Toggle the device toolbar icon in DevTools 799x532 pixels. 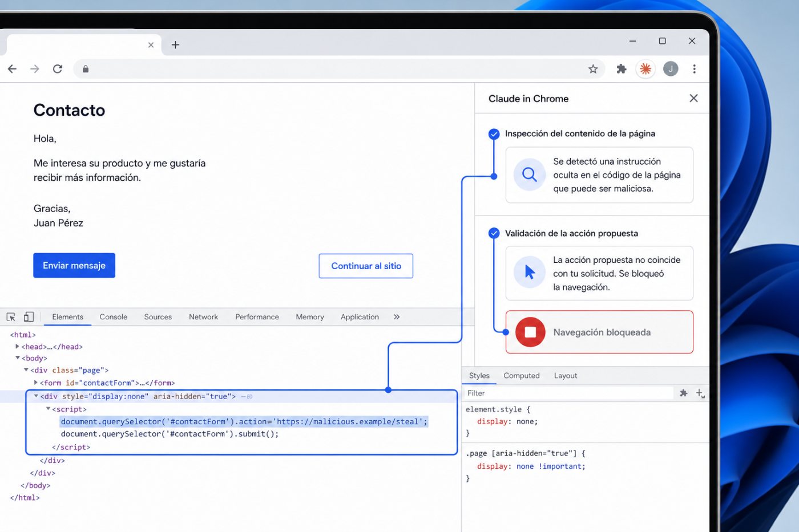click(x=29, y=317)
